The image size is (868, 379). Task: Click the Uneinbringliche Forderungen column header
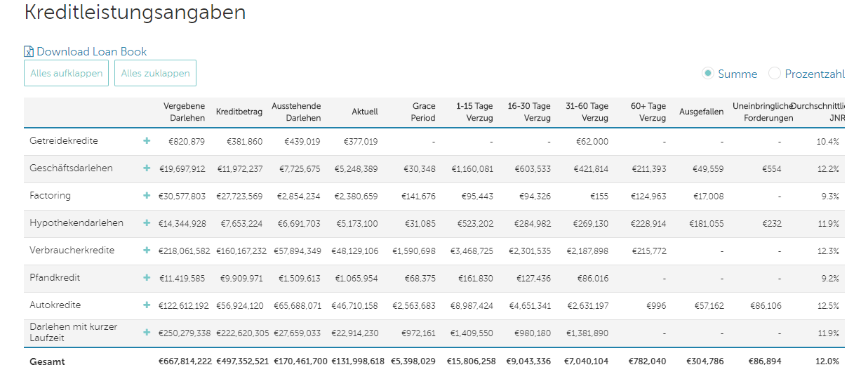point(762,112)
